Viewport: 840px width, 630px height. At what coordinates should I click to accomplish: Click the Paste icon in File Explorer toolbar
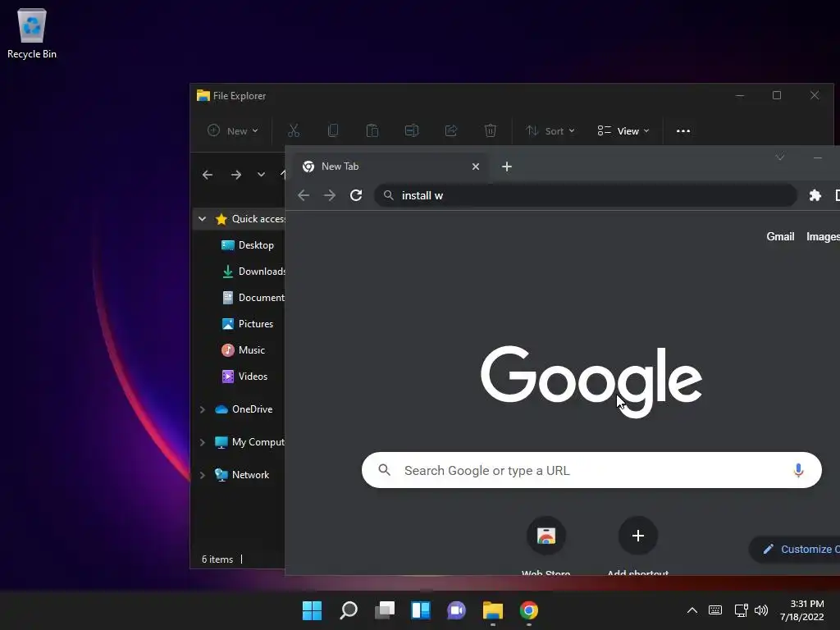372,130
